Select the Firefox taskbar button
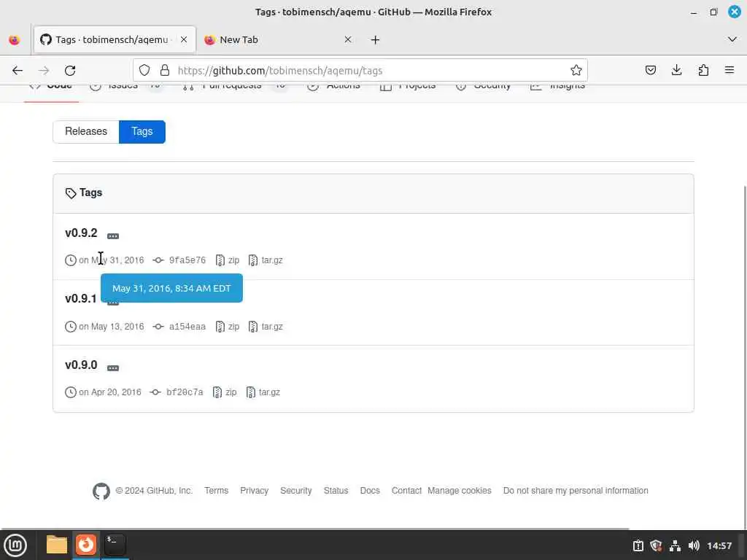 coord(86,545)
